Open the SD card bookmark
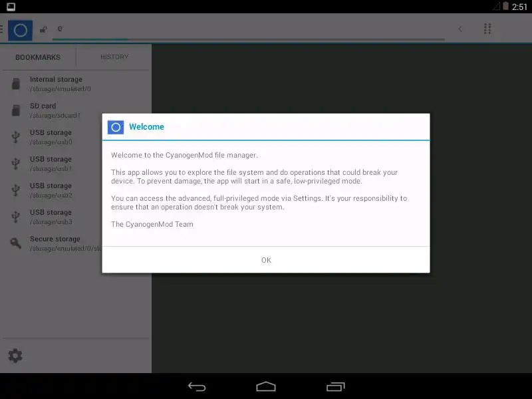Screen dimensions: 532x399 tap(53, 110)
